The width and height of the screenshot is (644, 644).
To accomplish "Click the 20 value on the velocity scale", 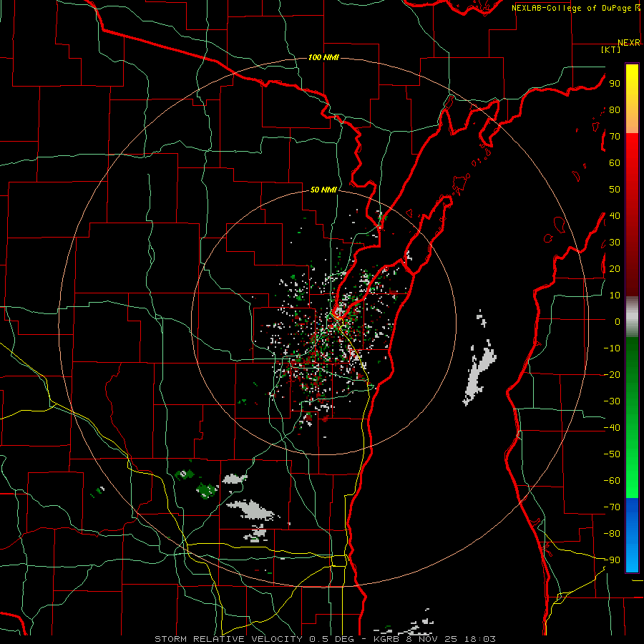I will coord(615,268).
